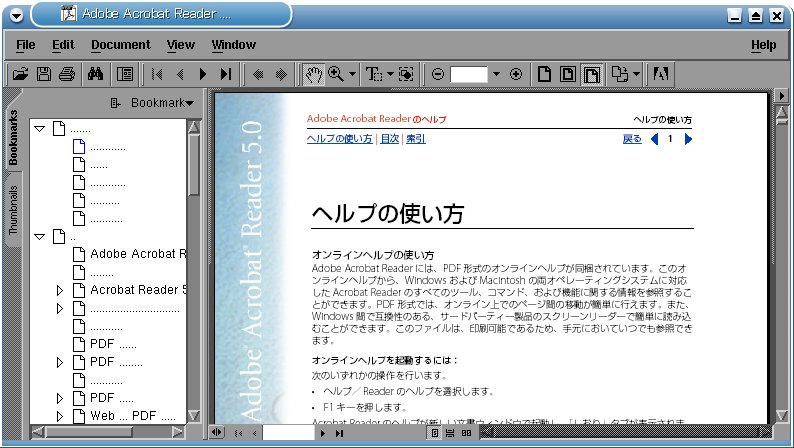The image size is (794, 448).
Task: Click the bookmarks panel vertical scrollbar thumb
Action: pyautogui.click(x=193, y=166)
